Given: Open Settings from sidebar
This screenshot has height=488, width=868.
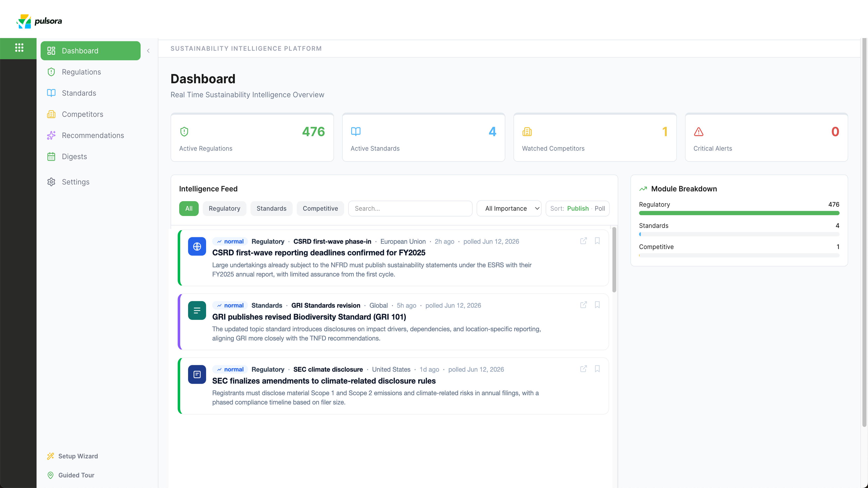Looking at the screenshot, I should [90, 182].
